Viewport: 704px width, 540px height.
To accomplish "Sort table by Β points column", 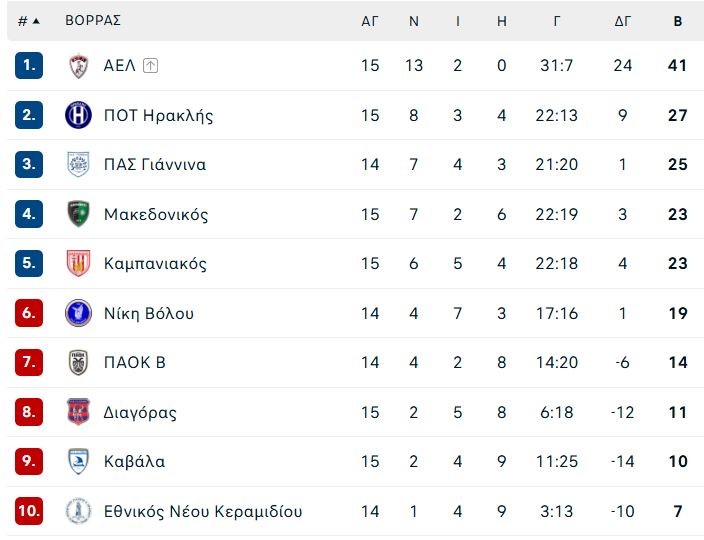I will point(678,21).
